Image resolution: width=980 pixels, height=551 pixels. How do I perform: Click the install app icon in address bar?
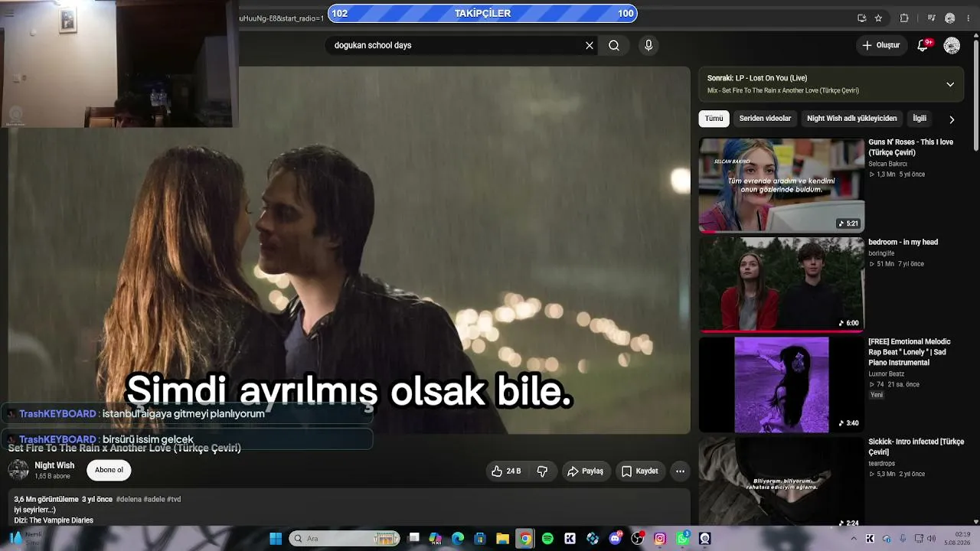click(x=862, y=18)
